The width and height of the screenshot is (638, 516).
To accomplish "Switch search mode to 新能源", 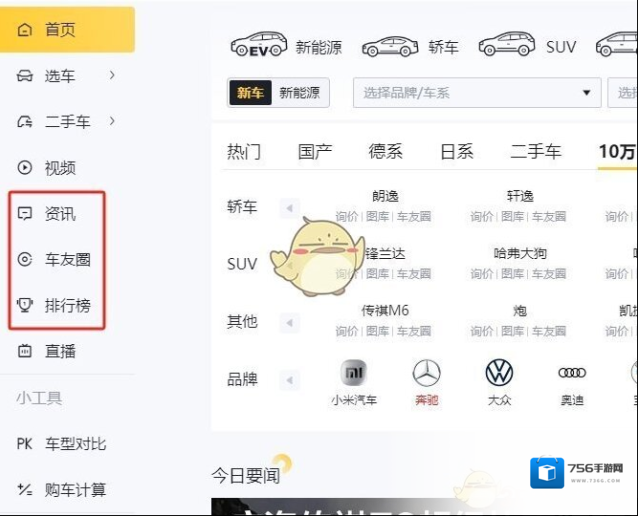I will 300,93.
